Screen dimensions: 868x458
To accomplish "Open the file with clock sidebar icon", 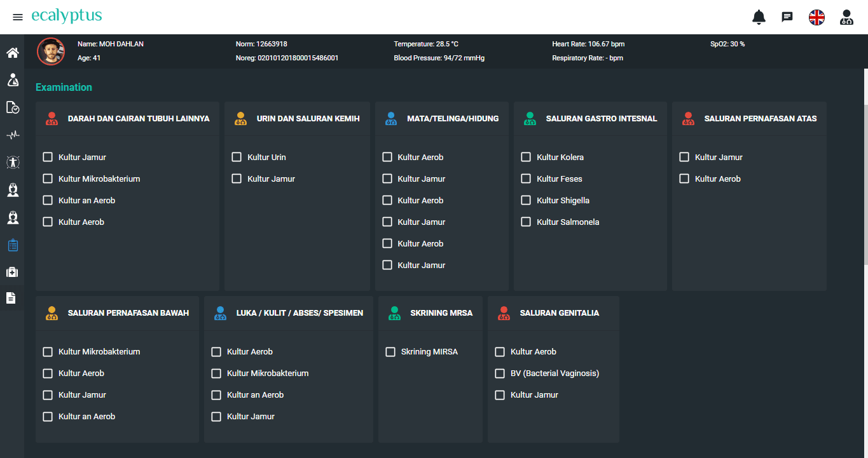I will click(13, 107).
